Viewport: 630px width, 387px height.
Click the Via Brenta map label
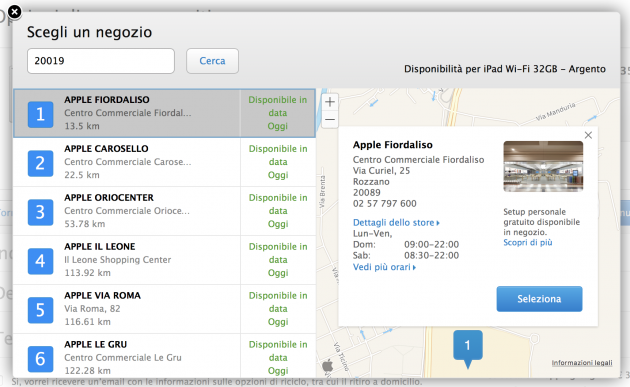click(x=322, y=191)
